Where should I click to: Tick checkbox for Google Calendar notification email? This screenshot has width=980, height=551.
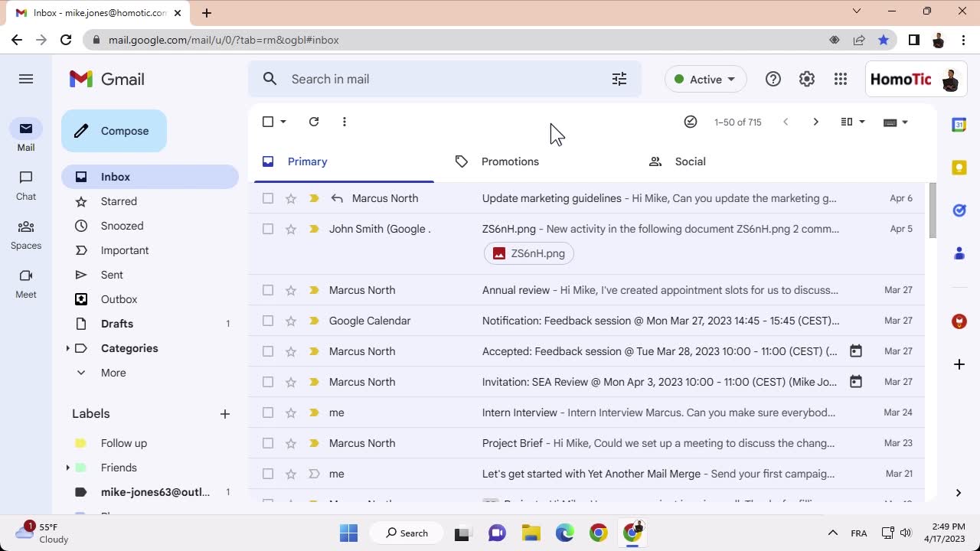268,321
